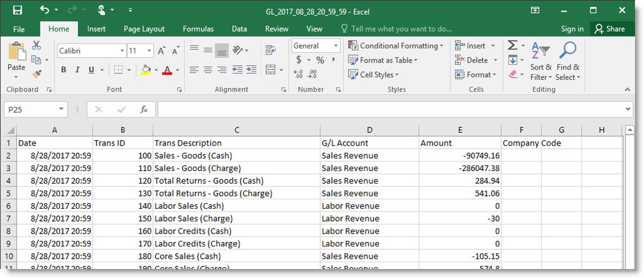
Task: Click the AutoSum sigma icon
Action: tap(512, 46)
